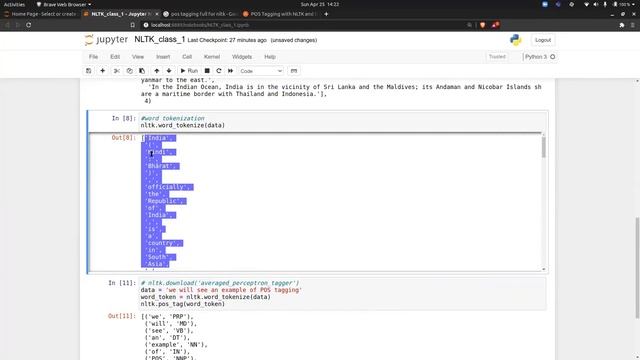This screenshot has height=360, width=640.
Task: Restart kernel and re-run the whole notebook
Action: [x=231, y=71]
